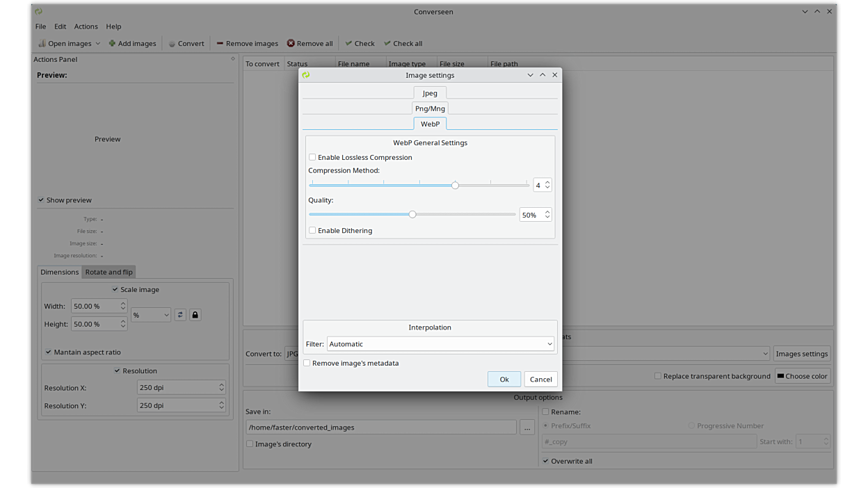Click the Save in path field
This screenshot has height=488, width=868.
(x=380, y=428)
